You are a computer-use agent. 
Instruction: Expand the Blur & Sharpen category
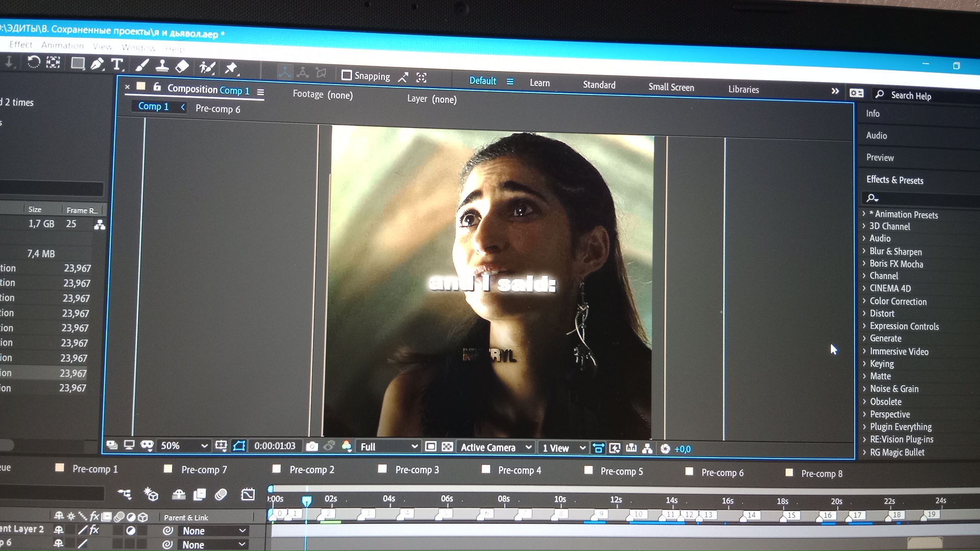pos(864,251)
